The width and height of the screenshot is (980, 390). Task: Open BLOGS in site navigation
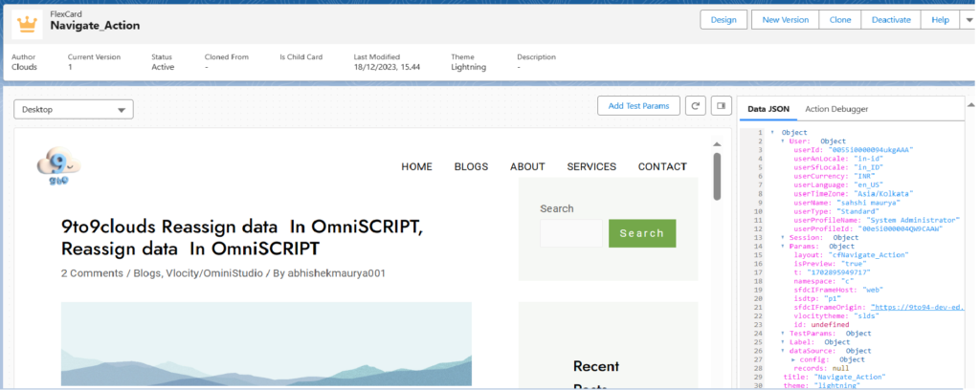coord(471,166)
